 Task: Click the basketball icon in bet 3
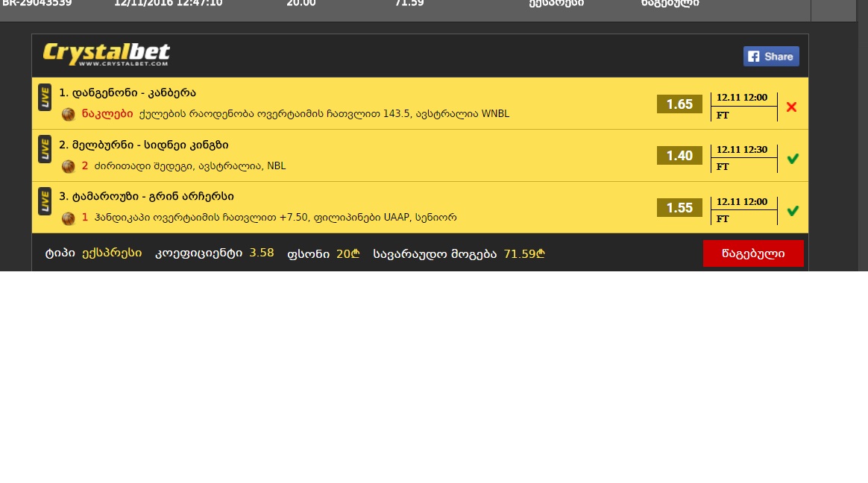68,218
